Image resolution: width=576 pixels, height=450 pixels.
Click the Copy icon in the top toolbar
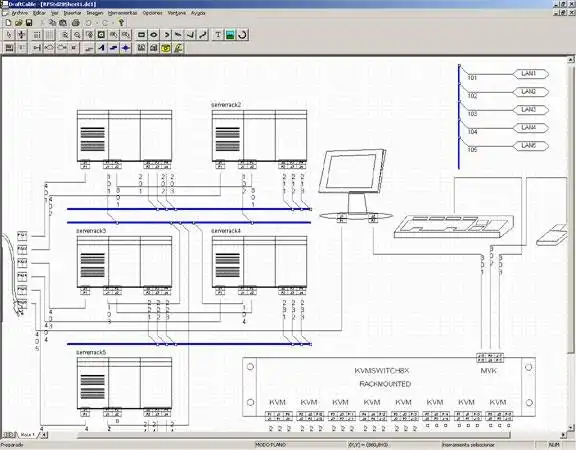pyautogui.click(x=53, y=23)
